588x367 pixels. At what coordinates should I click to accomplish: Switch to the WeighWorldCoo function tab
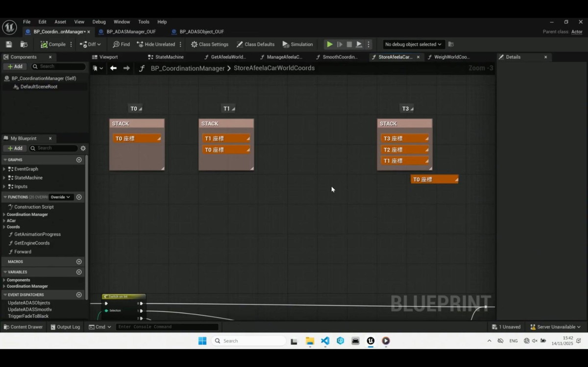tap(451, 57)
